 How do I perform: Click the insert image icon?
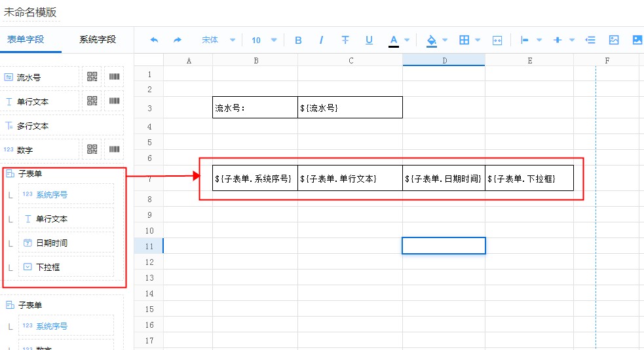click(614, 40)
